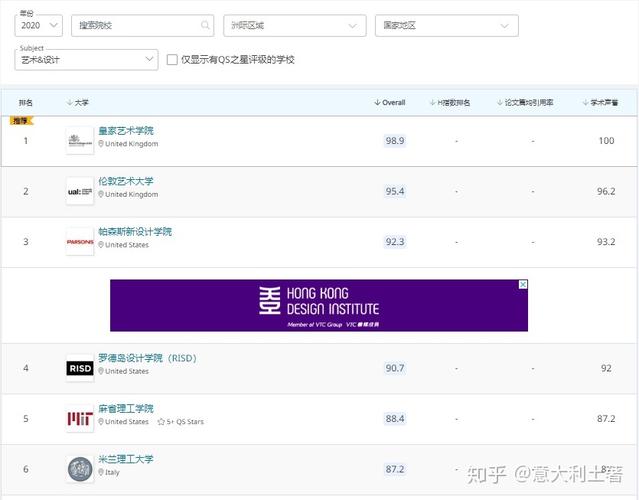Click the search magnifier icon

point(205,25)
